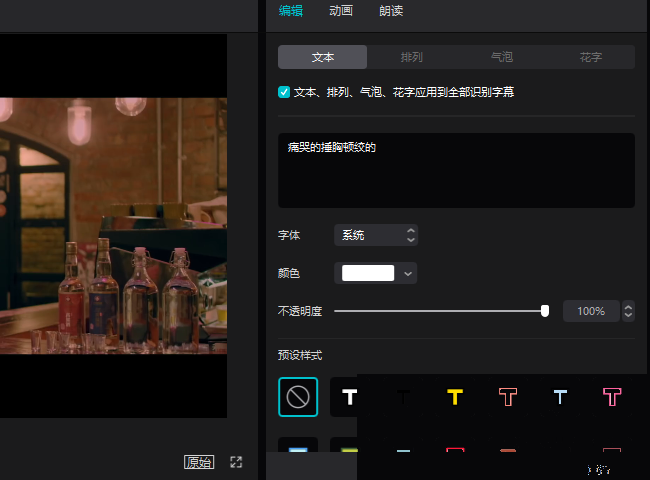Switch to the 编辑 tab
Image resolution: width=650 pixels, height=480 pixels.
click(x=291, y=11)
